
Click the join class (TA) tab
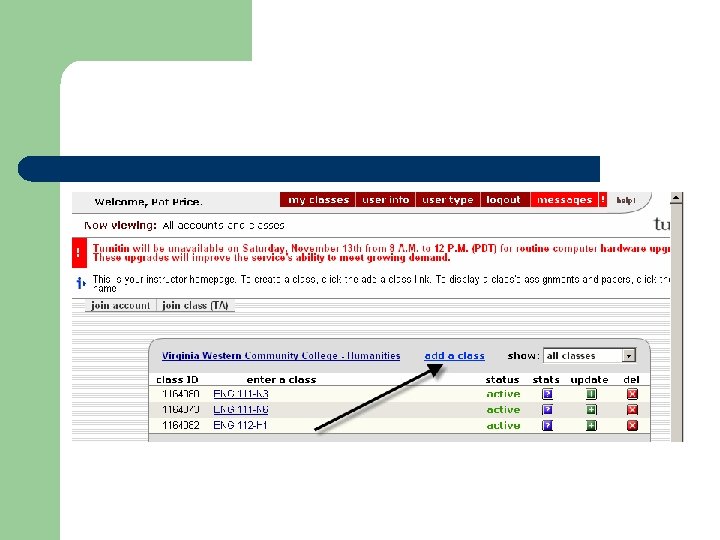(195, 305)
